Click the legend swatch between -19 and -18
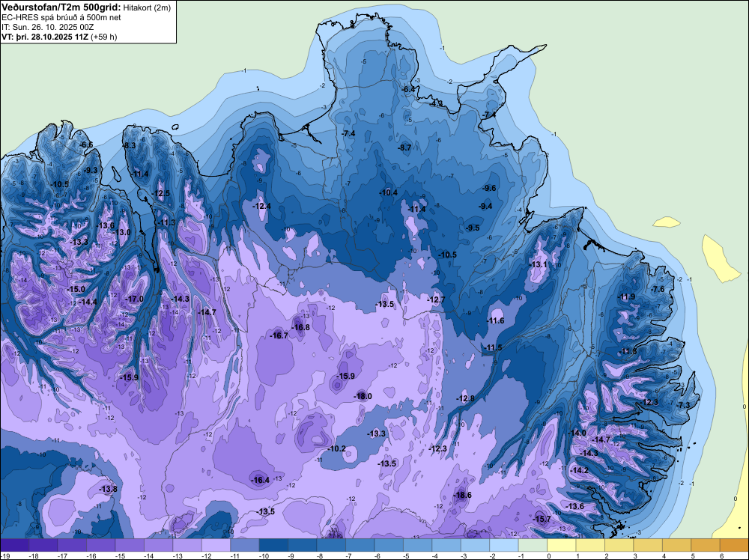The width and height of the screenshot is (749, 560). tap(14, 545)
